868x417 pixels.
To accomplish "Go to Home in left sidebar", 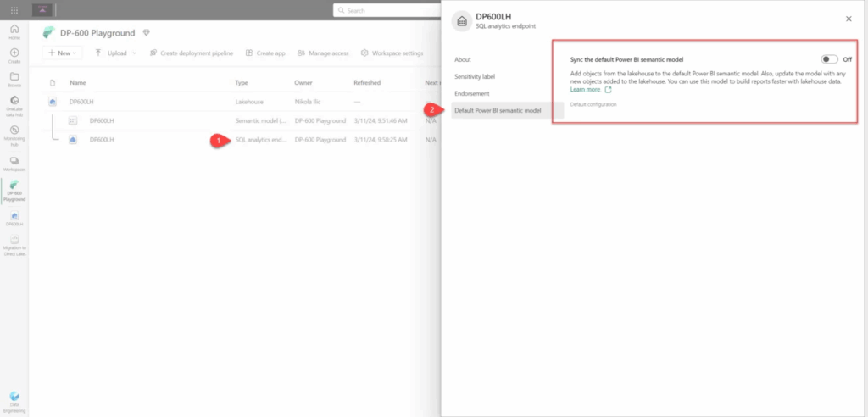I will (14, 32).
